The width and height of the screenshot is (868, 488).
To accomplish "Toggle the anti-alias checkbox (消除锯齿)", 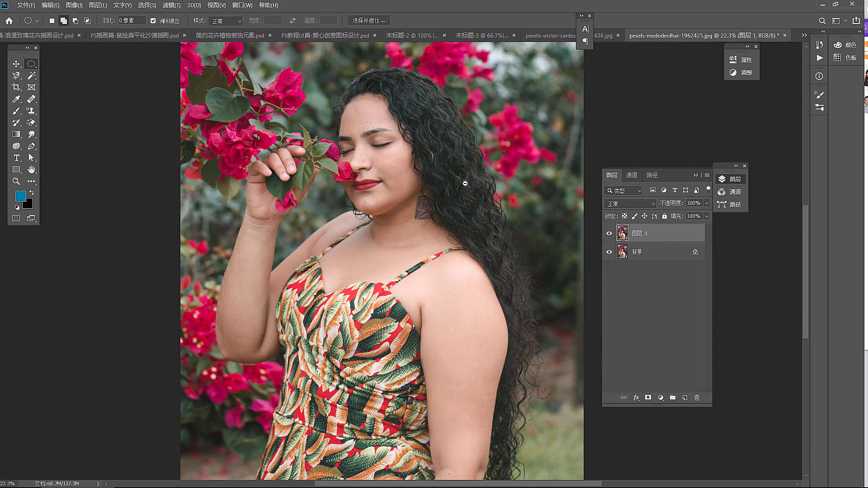I will [153, 21].
